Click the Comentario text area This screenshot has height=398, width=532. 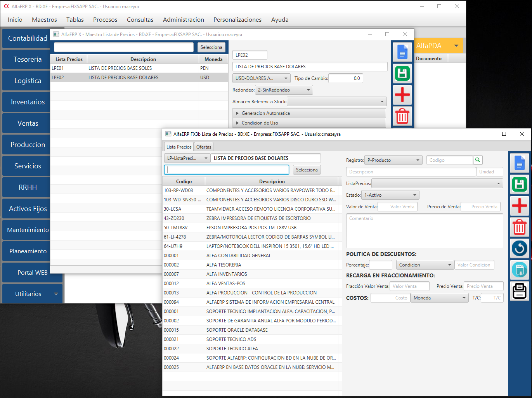pos(424,231)
